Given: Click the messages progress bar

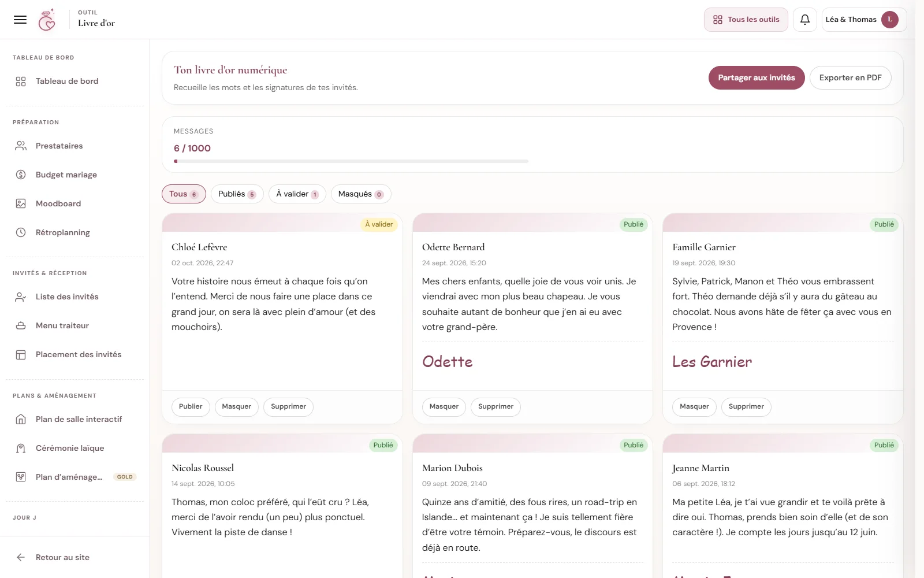Looking at the screenshot, I should [x=351, y=161].
